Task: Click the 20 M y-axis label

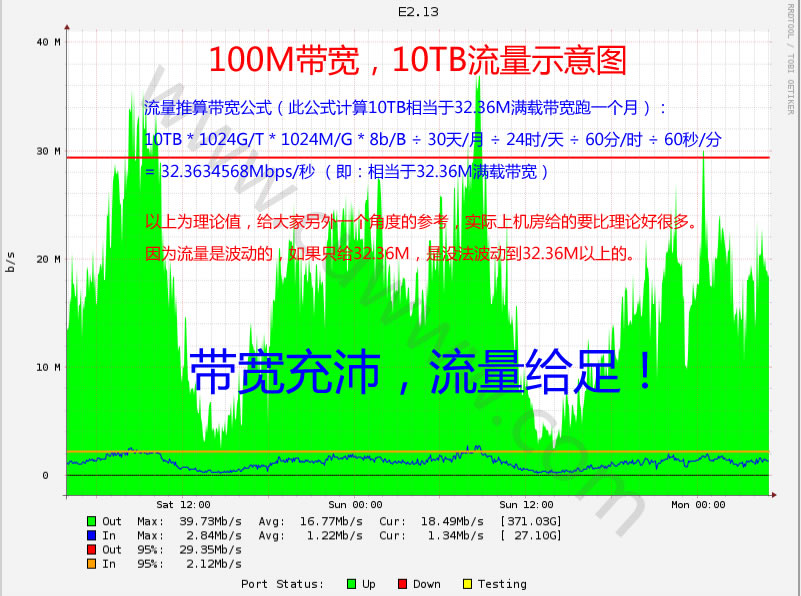Action: pyautogui.click(x=49, y=259)
